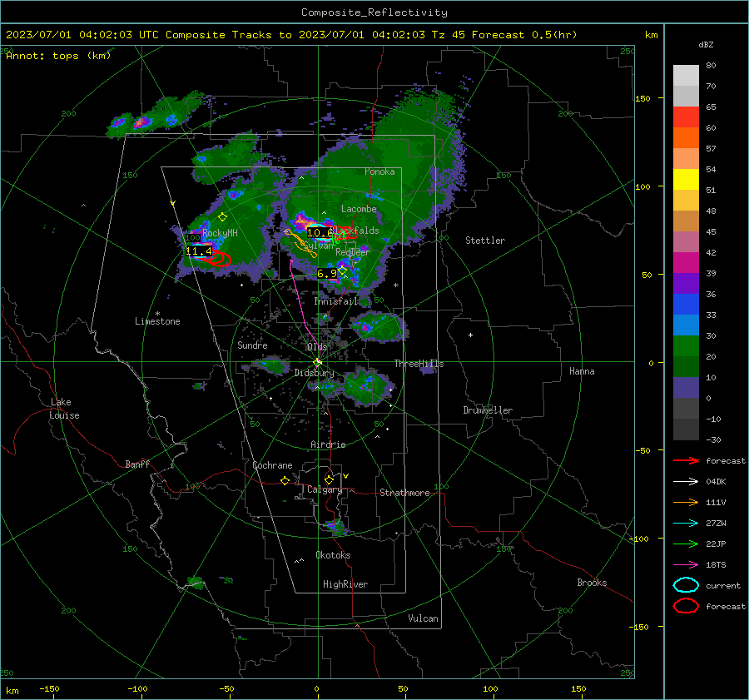This screenshot has height=700, width=749.
Task: Select the blue 36-33 dBZ swatch
Action: coord(686,305)
